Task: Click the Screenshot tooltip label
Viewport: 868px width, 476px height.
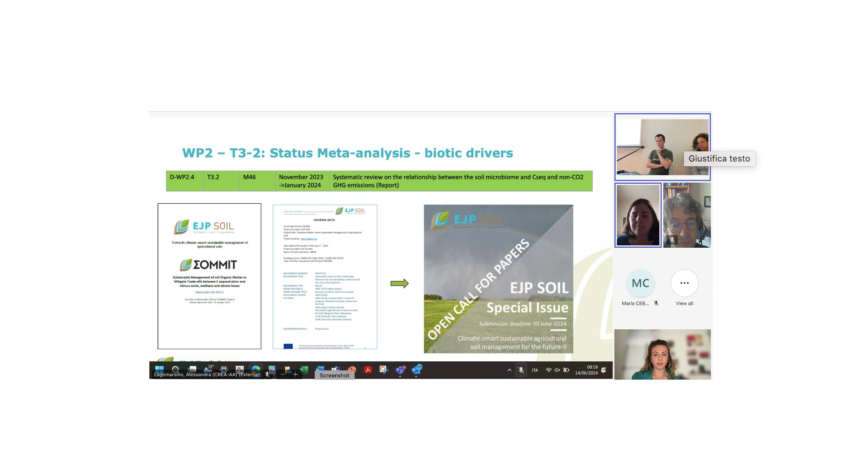Action: pos(335,375)
